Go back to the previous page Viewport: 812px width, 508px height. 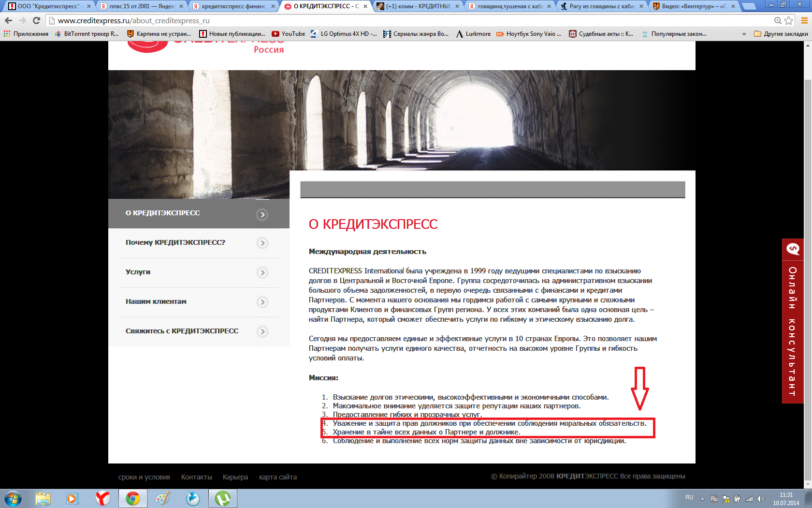point(8,21)
